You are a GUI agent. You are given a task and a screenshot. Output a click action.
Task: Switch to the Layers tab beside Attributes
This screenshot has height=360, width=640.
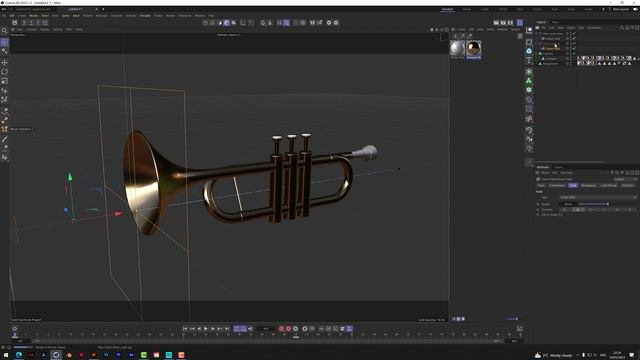coord(558,167)
